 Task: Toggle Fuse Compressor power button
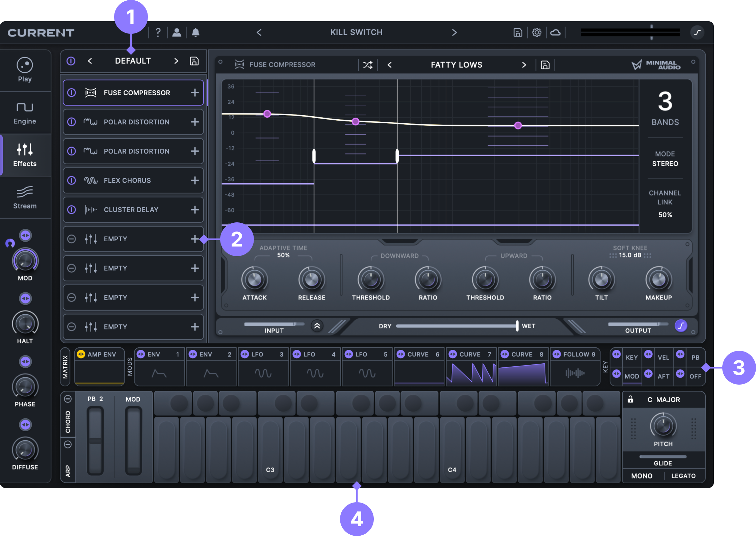click(72, 93)
